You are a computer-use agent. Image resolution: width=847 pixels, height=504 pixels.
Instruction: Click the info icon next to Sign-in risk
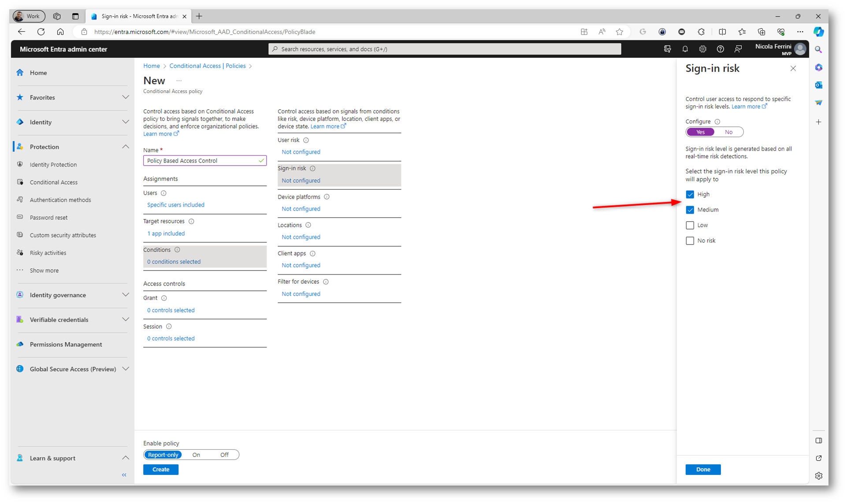tap(312, 168)
